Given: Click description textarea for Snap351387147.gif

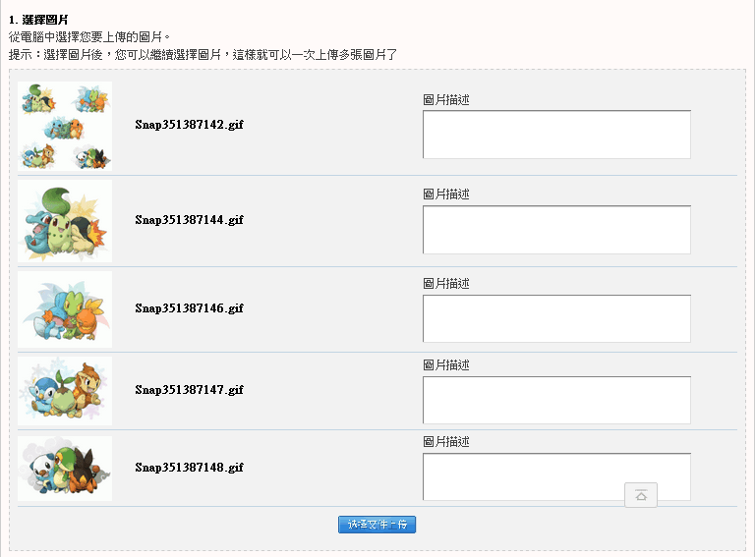Looking at the screenshot, I should pos(556,400).
